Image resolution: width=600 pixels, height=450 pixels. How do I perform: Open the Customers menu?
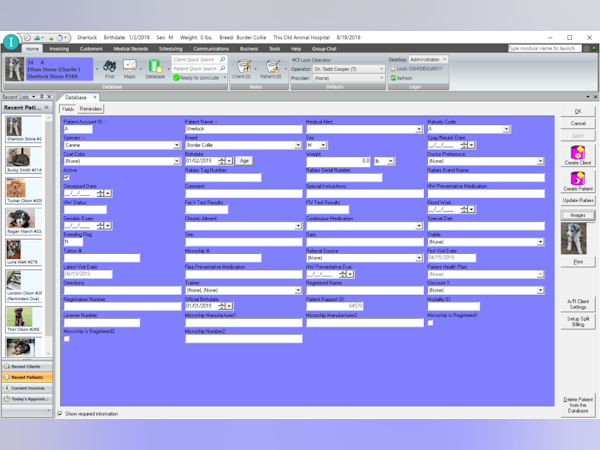click(x=91, y=49)
